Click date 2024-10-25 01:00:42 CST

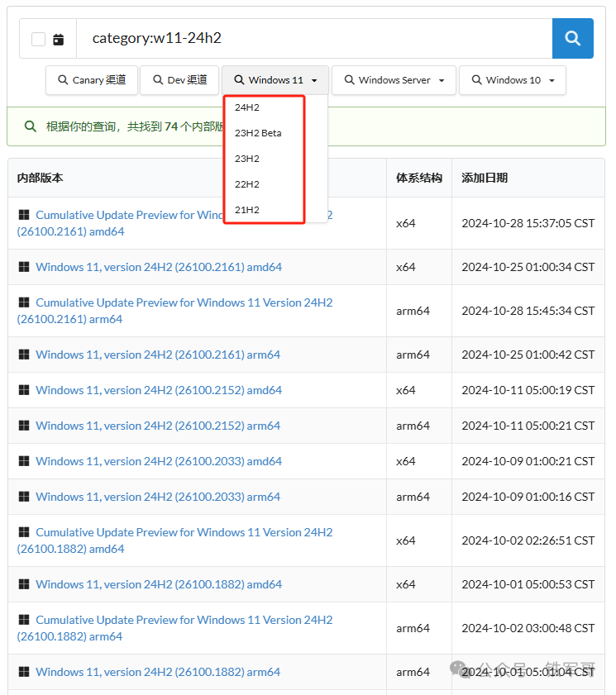pyautogui.click(x=528, y=355)
